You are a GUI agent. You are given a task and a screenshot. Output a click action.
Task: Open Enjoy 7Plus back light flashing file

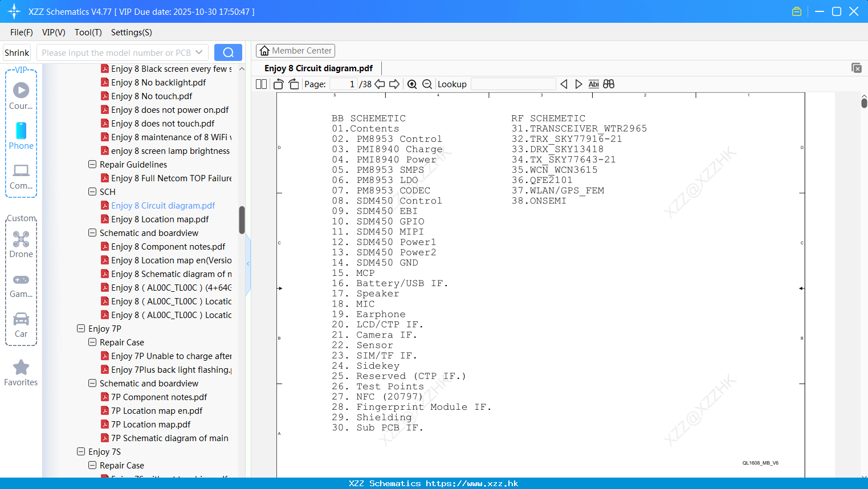click(172, 369)
